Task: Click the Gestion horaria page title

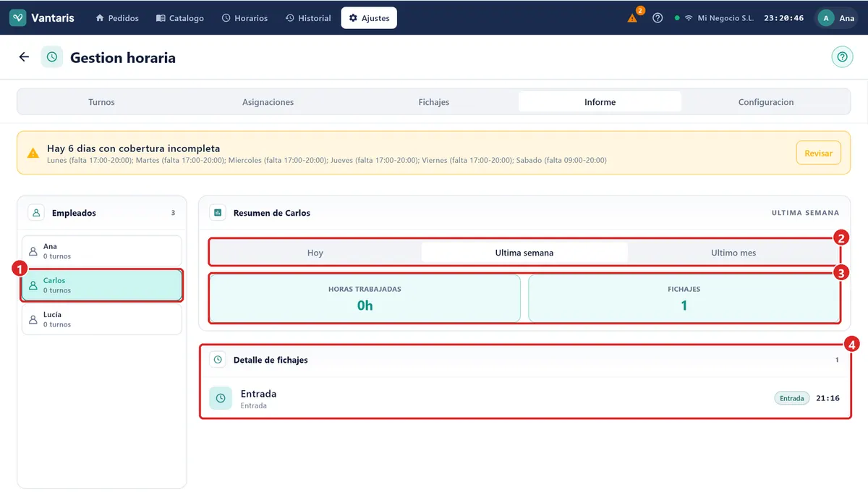Action: pyautogui.click(x=123, y=57)
